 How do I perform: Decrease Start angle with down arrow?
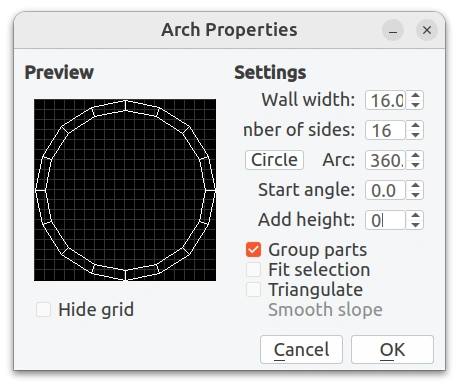pos(415,195)
